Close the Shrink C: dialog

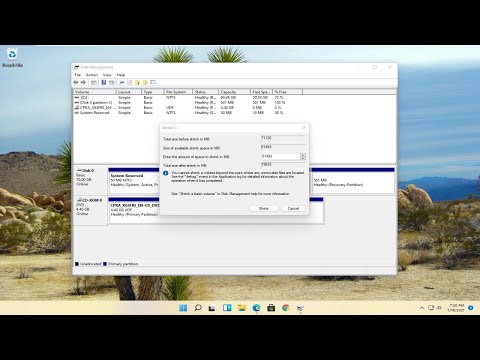coord(304,128)
